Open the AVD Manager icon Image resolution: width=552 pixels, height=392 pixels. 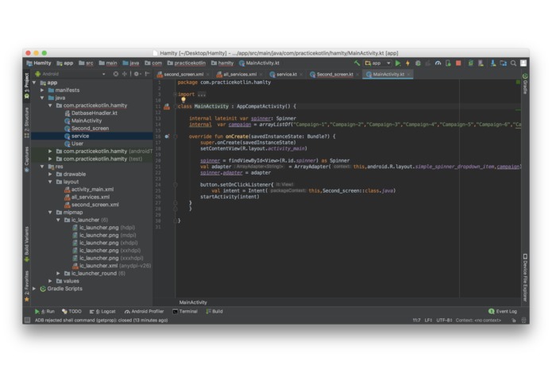[x=481, y=63]
